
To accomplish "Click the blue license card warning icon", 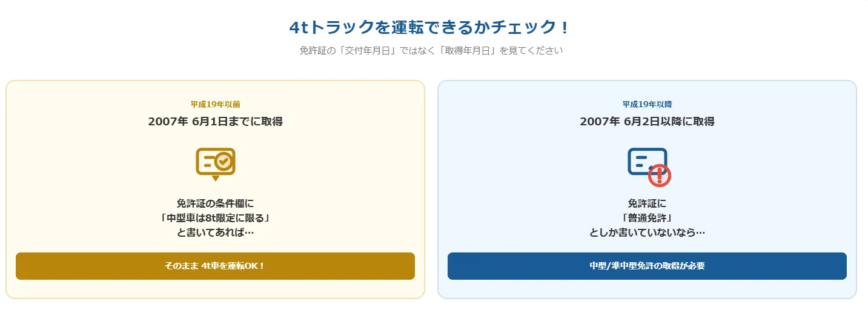I will (x=648, y=165).
